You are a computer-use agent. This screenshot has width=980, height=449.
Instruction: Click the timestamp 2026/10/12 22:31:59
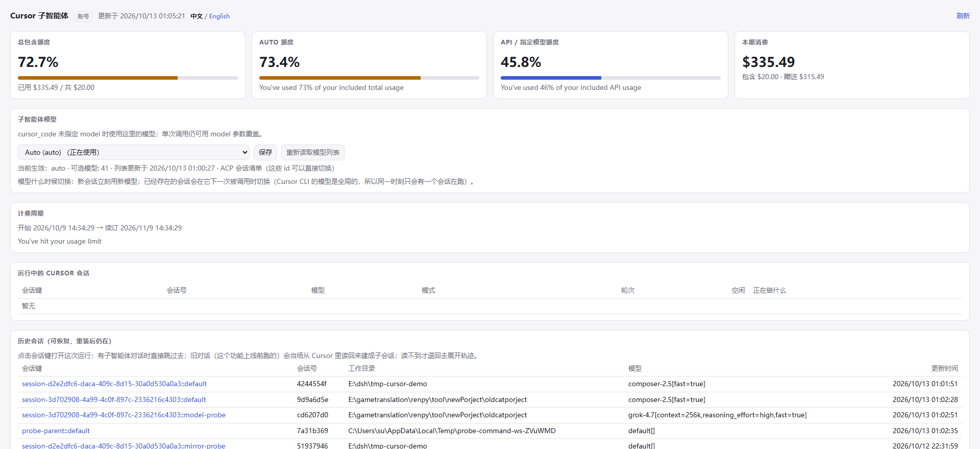coord(925,445)
